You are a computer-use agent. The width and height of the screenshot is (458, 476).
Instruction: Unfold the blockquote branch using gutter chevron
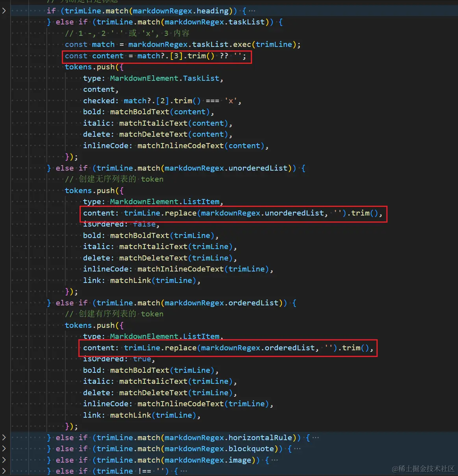tap(4, 448)
